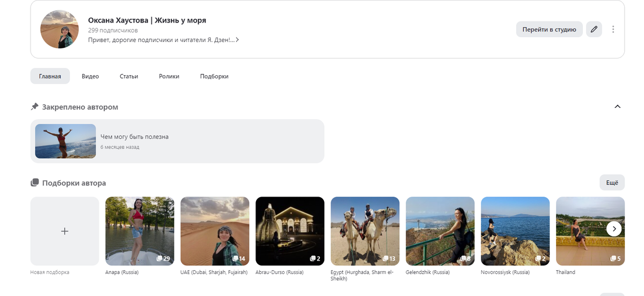
Task: Open pinned post thumbnail image
Action: click(65, 141)
